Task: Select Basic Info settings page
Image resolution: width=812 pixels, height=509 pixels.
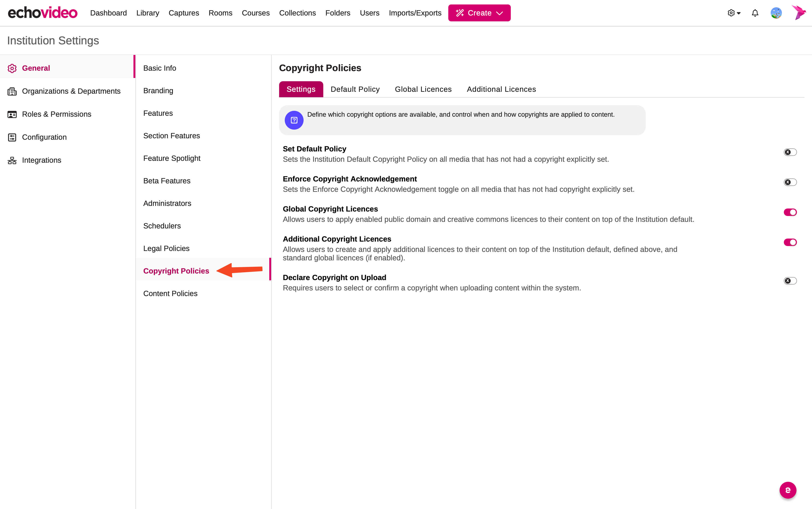Action: point(203,68)
